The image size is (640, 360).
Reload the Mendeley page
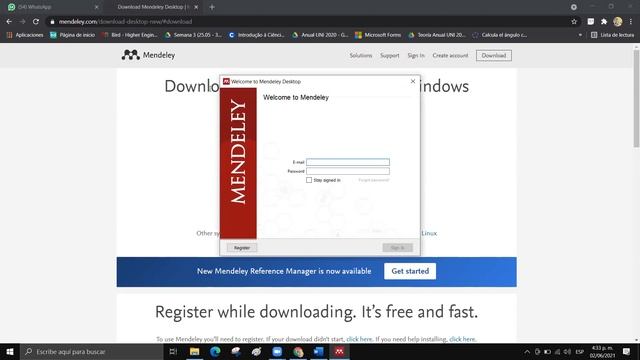pyautogui.click(x=36, y=22)
